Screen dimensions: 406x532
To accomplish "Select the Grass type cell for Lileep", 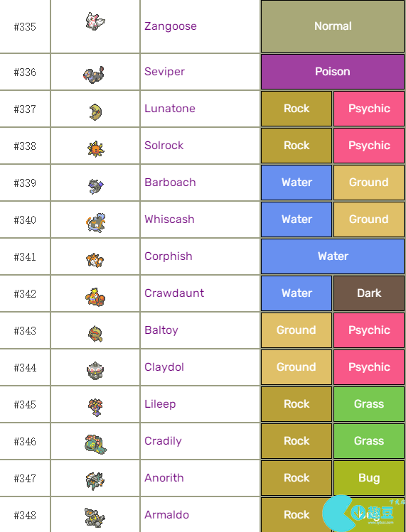I will (x=369, y=403).
